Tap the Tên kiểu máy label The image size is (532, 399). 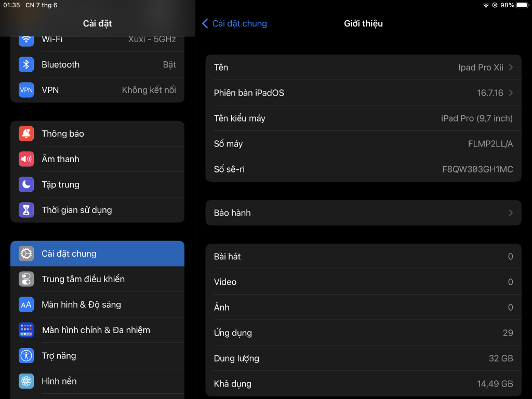pos(240,118)
